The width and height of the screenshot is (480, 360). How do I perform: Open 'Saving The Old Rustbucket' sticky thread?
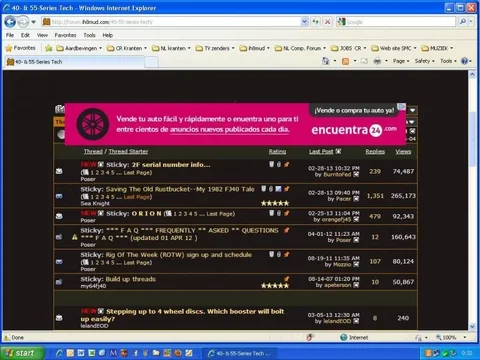[180, 189]
